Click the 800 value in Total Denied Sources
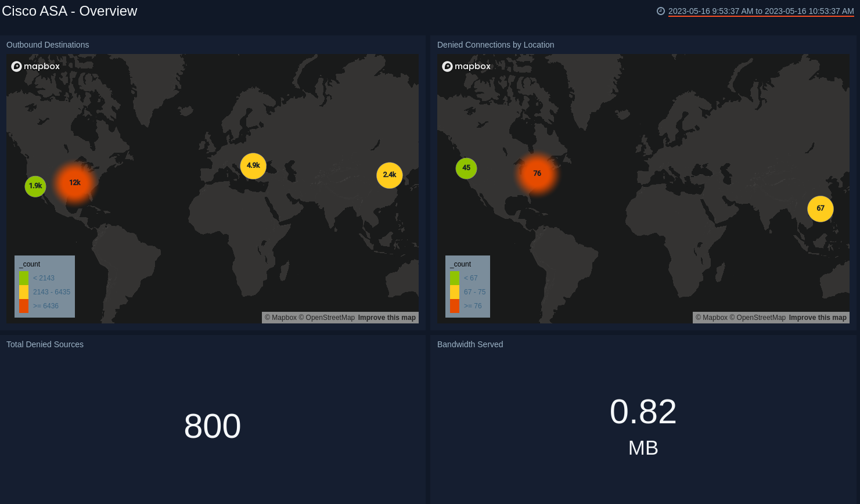The width and height of the screenshot is (860, 504). 213,426
